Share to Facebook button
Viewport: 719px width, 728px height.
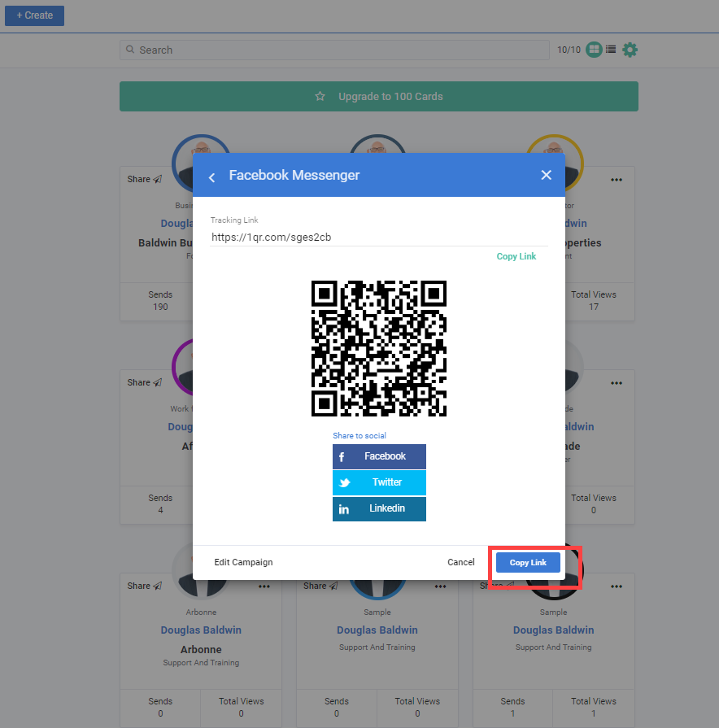[379, 456]
